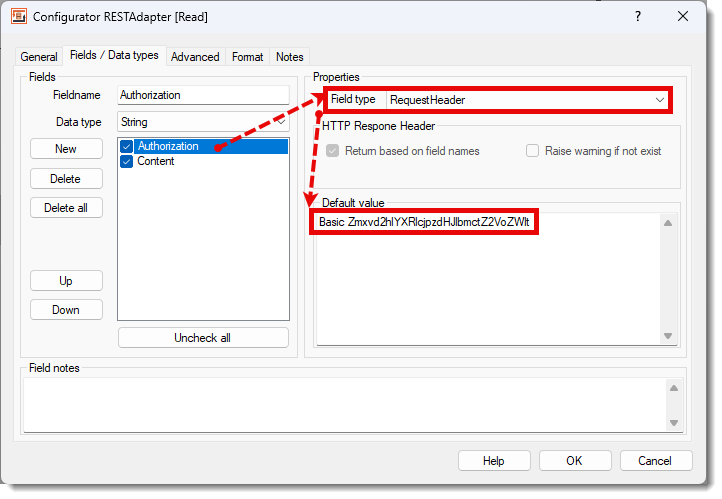Click into the Fieldname text box
This screenshot has width=722, height=499.
[x=203, y=95]
